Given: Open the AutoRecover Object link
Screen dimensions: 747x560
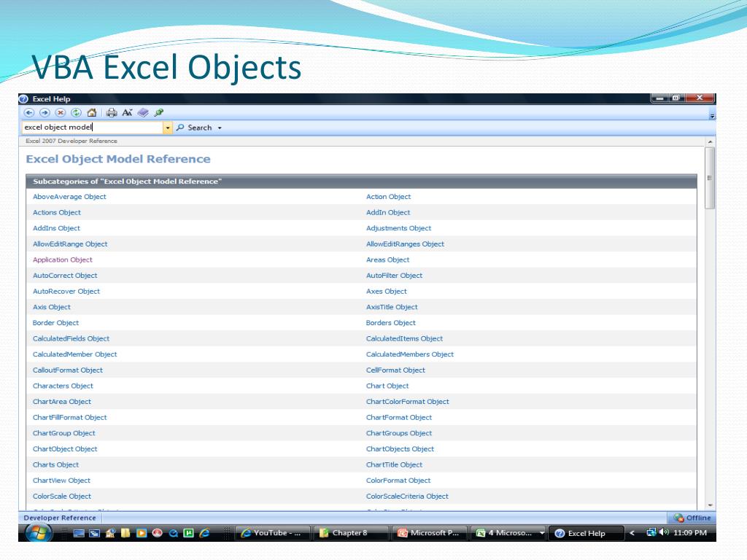Looking at the screenshot, I should click(x=66, y=291).
